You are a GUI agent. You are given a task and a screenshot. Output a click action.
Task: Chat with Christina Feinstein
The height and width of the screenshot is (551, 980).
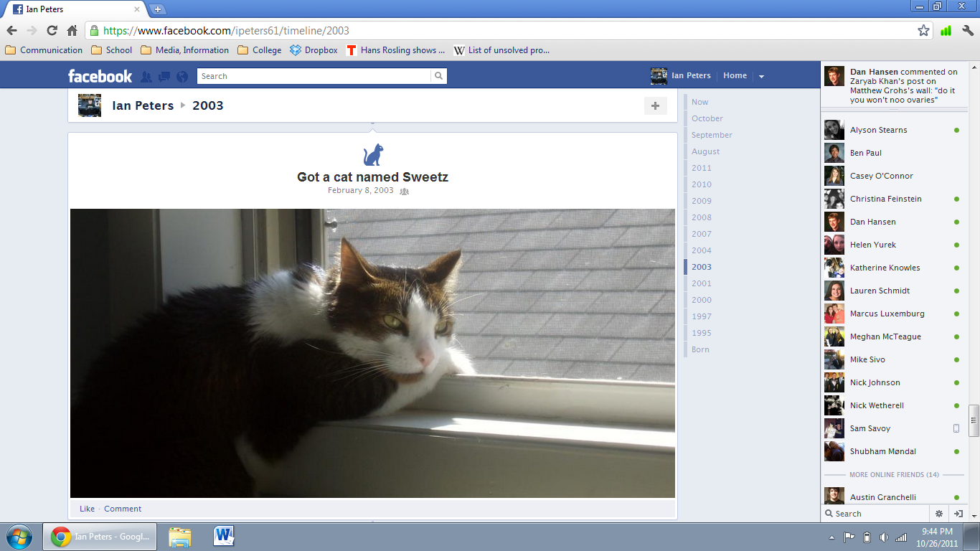click(892, 199)
